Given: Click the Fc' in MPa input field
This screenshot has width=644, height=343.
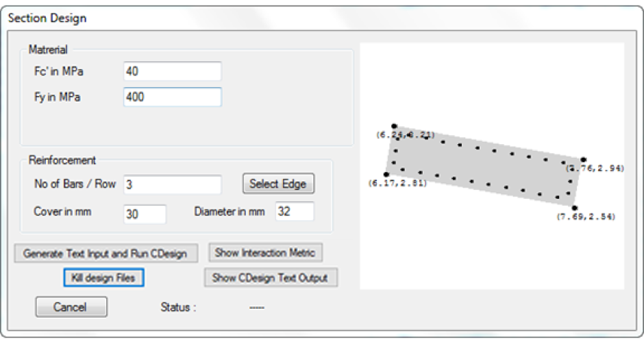Looking at the screenshot, I should pyautogui.click(x=173, y=71).
